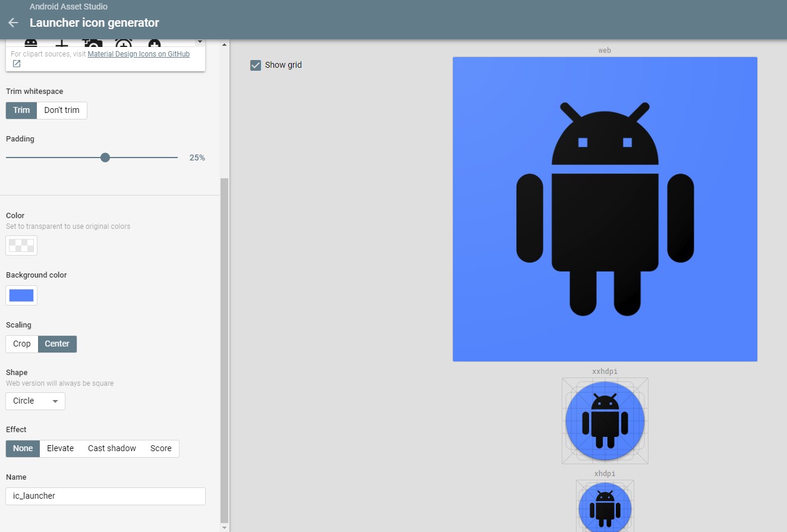
Task: Enable the Cast shadow effect
Action: pos(112,448)
